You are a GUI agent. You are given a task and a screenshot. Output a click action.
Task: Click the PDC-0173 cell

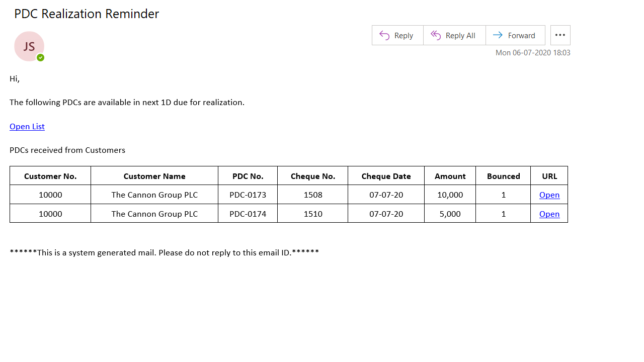(x=248, y=195)
